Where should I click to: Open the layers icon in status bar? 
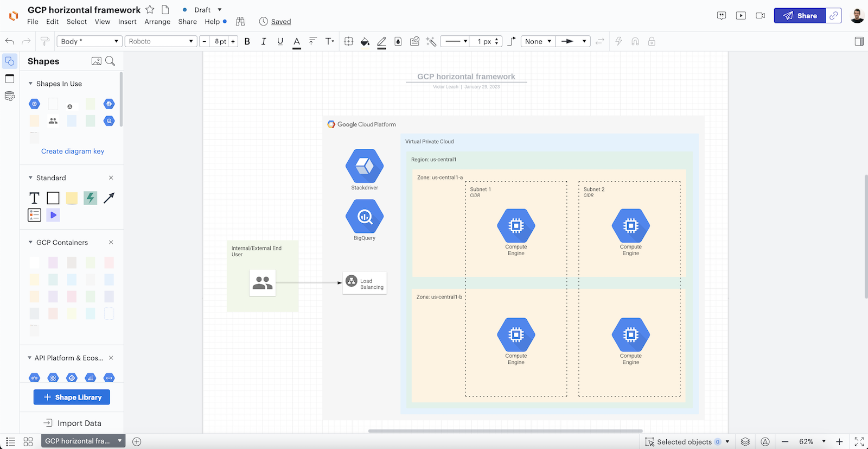coord(745,442)
